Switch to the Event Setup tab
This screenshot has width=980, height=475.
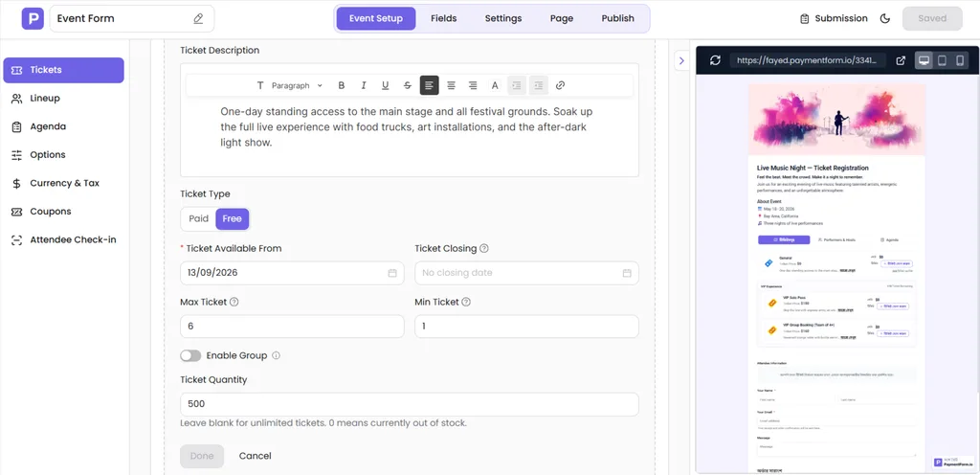[375, 18]
